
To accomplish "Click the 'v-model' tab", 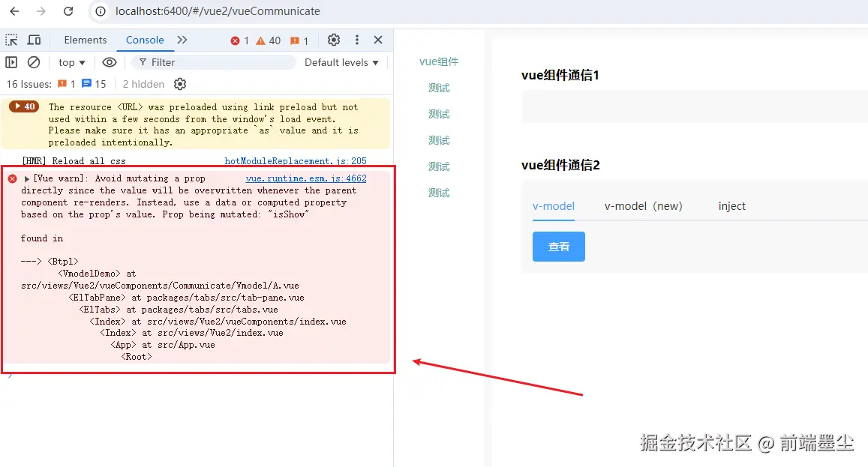I will coord(554,206).
